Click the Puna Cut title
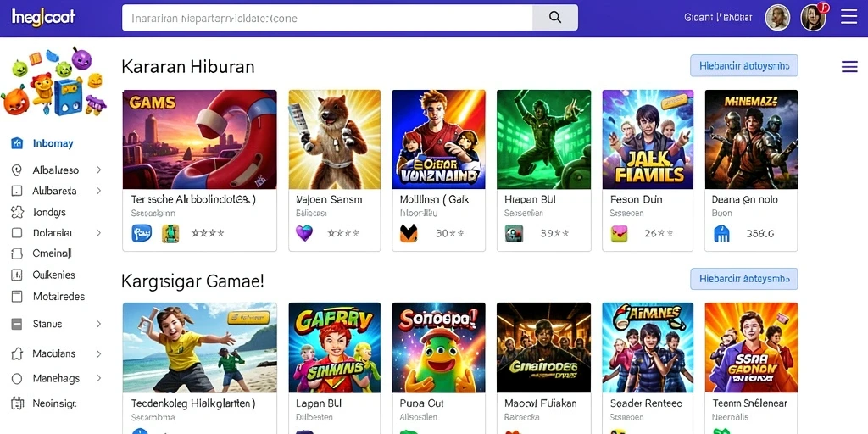Image resolution: width=868 pixels, height=434 pixels. coord(422,403)
